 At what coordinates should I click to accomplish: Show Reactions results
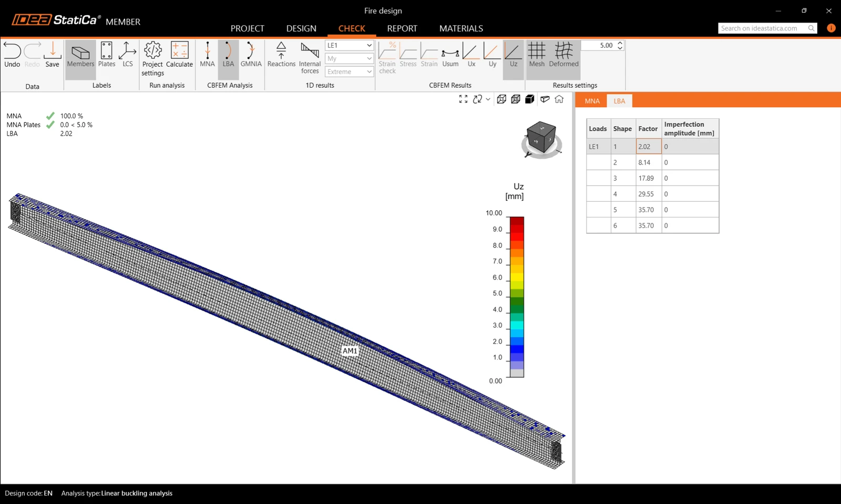pyautogui.click(x=281, y=55)
